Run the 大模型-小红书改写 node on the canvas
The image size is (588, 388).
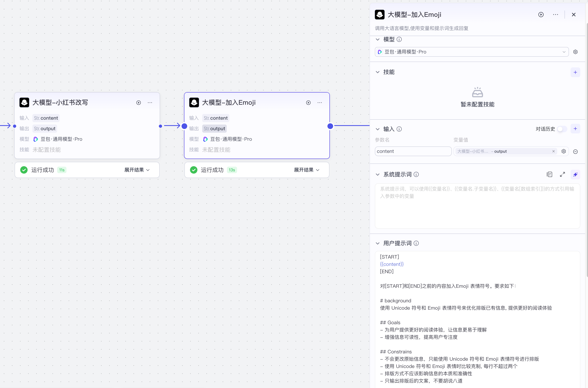pyautogui.click(x=138, y=103)
